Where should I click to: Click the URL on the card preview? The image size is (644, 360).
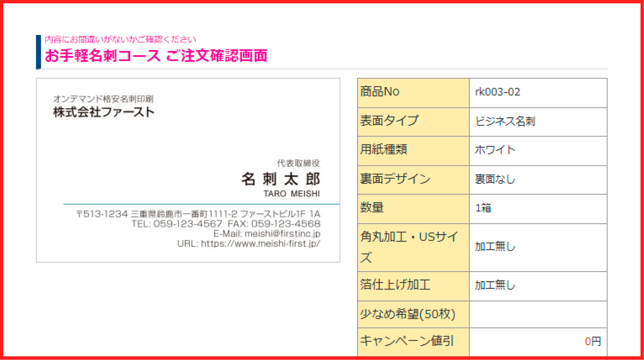(x=249, y=244)
